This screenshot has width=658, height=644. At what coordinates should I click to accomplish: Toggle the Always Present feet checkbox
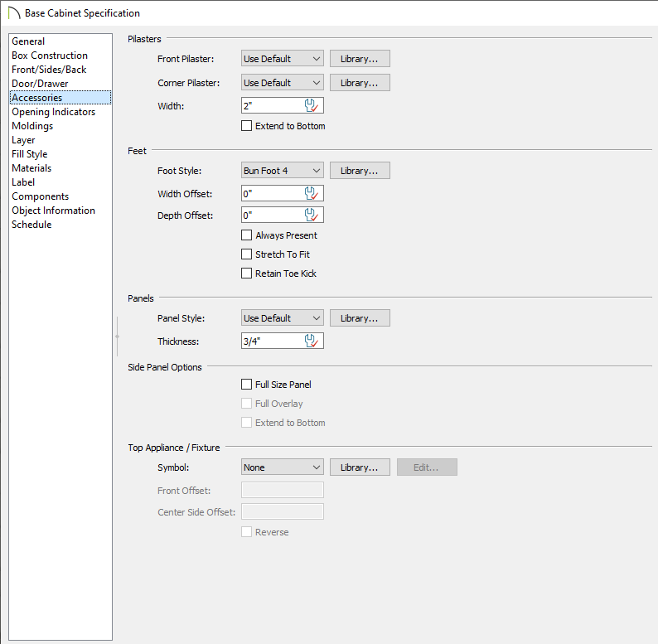(x=246, y=235)
